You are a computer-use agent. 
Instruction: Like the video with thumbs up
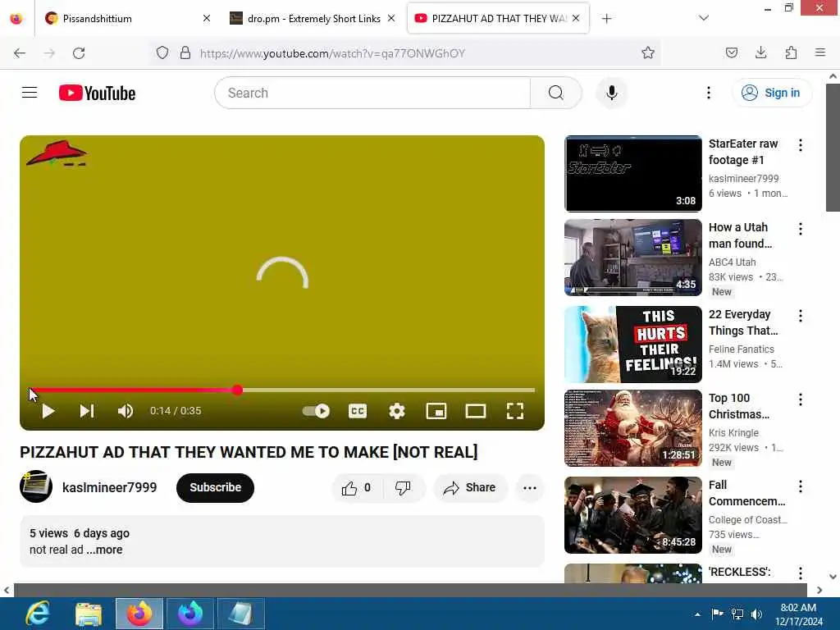click(357, 487)
